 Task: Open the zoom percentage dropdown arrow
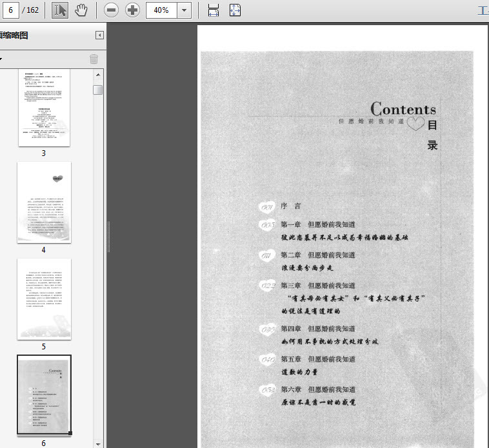click(185, 10)
